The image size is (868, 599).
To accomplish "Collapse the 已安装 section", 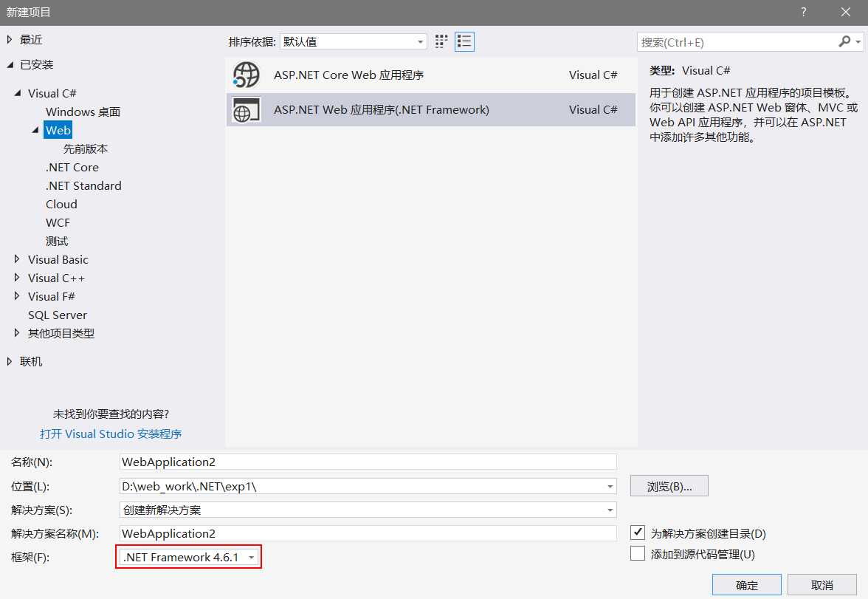I will pyautogui.click(x=10, y=65).
